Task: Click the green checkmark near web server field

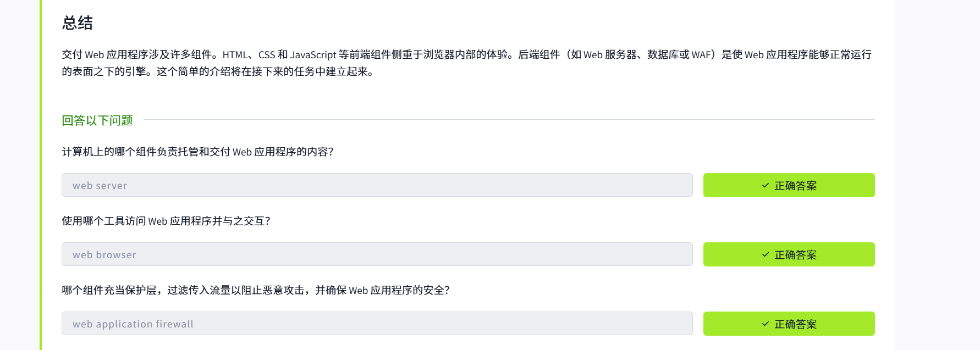Action: click(764, 185)
